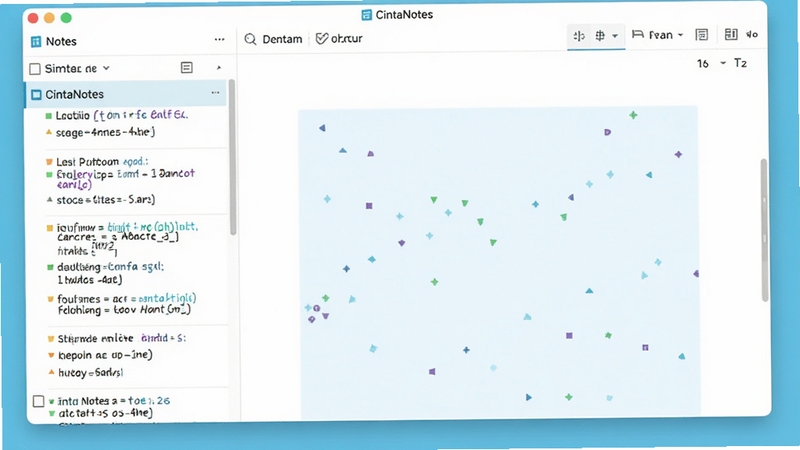The image size is (800, 450).
Task: Click the font size value 16
Action: 703,63
